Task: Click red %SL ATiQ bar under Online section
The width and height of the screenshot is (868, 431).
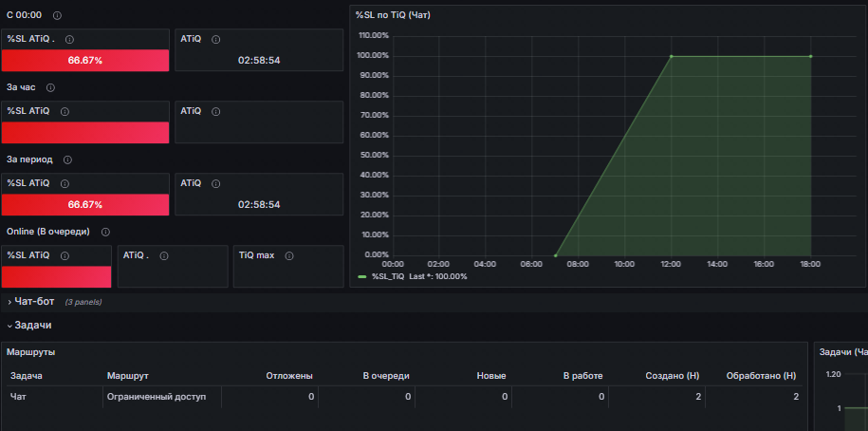Action: point(57,276)
